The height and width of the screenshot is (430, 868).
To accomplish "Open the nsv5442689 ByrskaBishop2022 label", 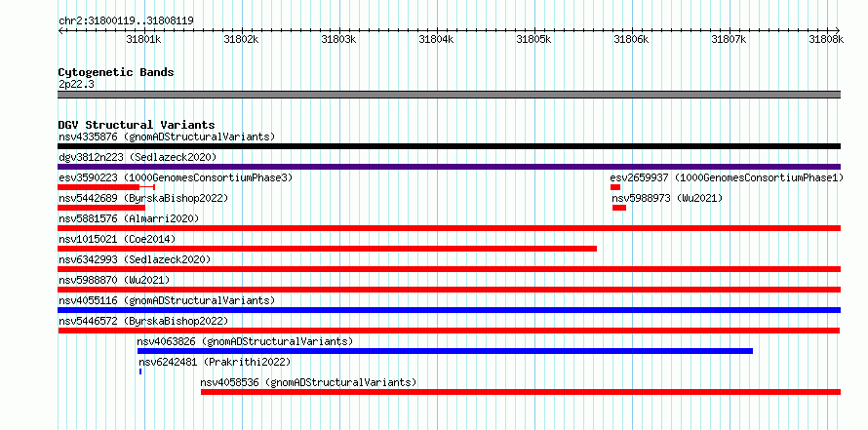I will point(143,198).
